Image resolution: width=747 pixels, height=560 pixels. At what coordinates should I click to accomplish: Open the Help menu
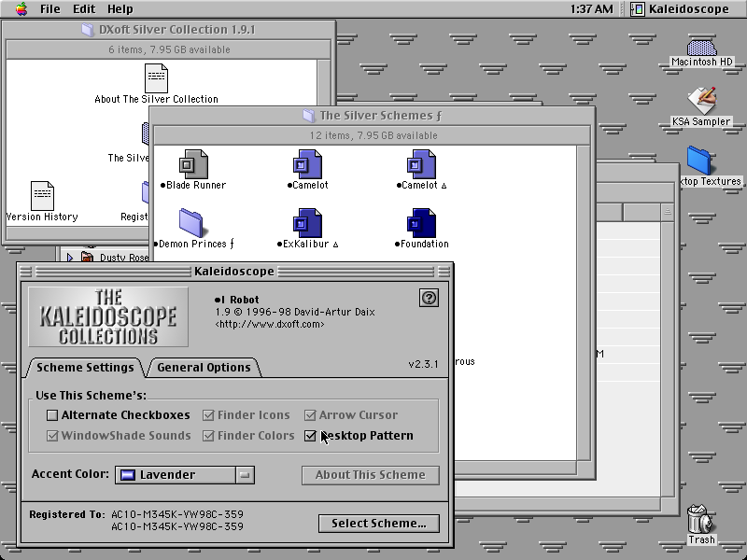click(x=120, y=9)
